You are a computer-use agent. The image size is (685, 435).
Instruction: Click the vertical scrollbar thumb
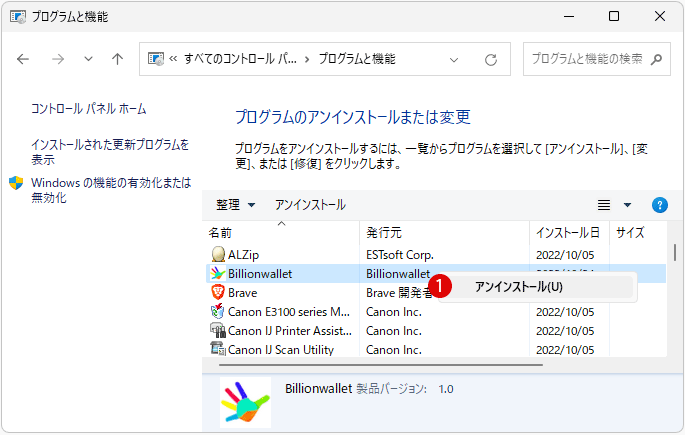tap(675, 252)
